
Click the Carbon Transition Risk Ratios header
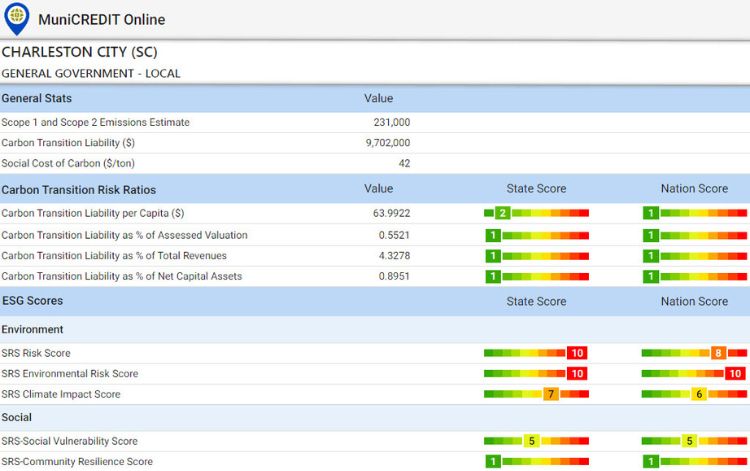tap(78, 190)
